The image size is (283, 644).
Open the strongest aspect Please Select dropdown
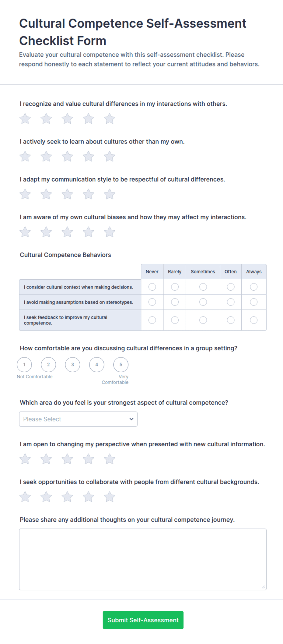pos(78,419)
